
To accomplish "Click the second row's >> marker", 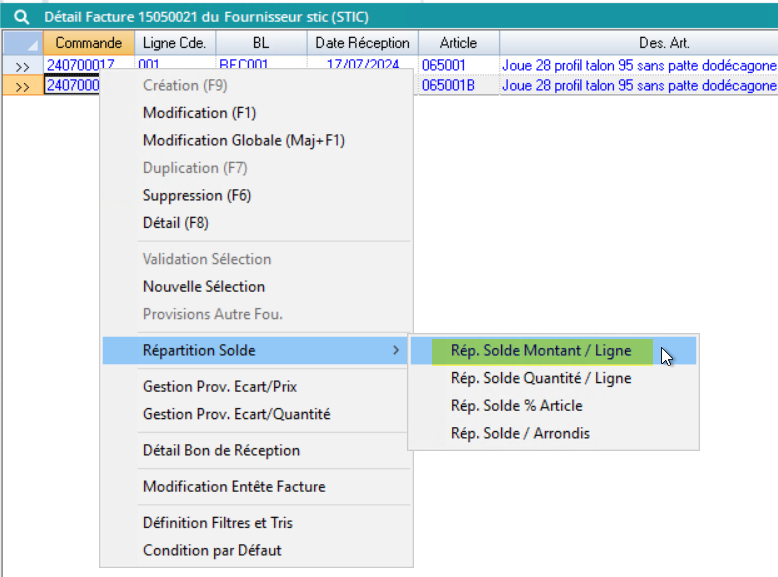I will point(22,86).
